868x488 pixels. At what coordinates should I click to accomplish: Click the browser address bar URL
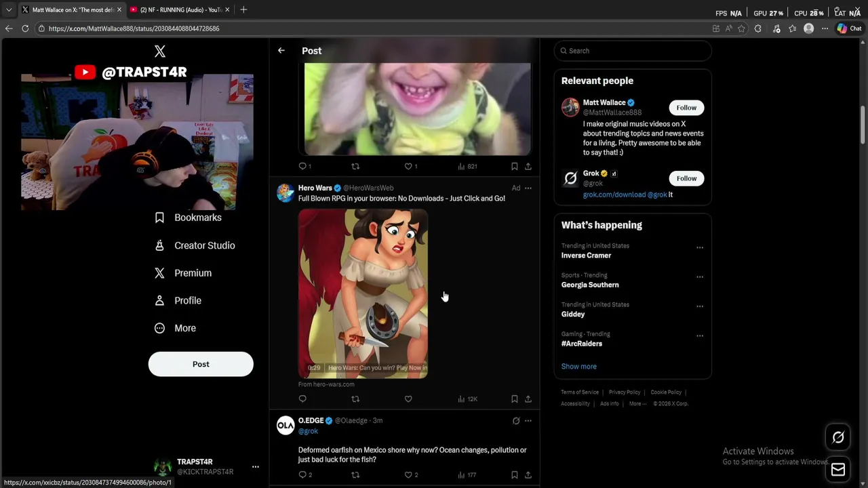(134, 28)
